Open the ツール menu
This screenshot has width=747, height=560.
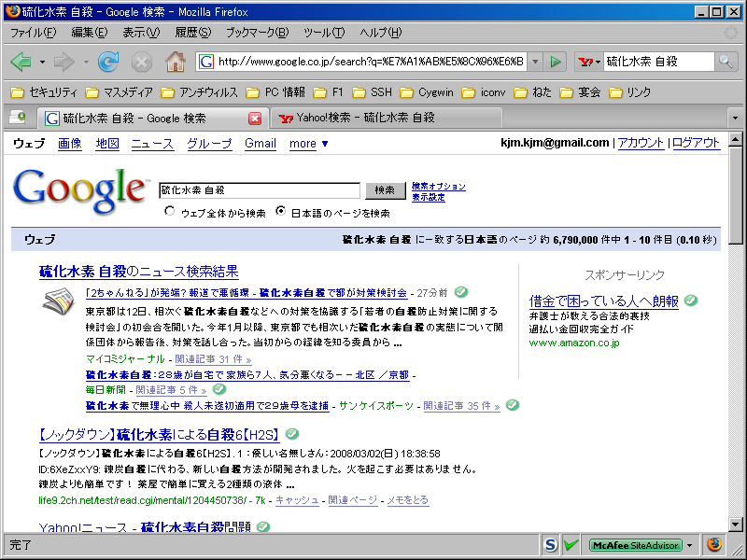(324, 33)
